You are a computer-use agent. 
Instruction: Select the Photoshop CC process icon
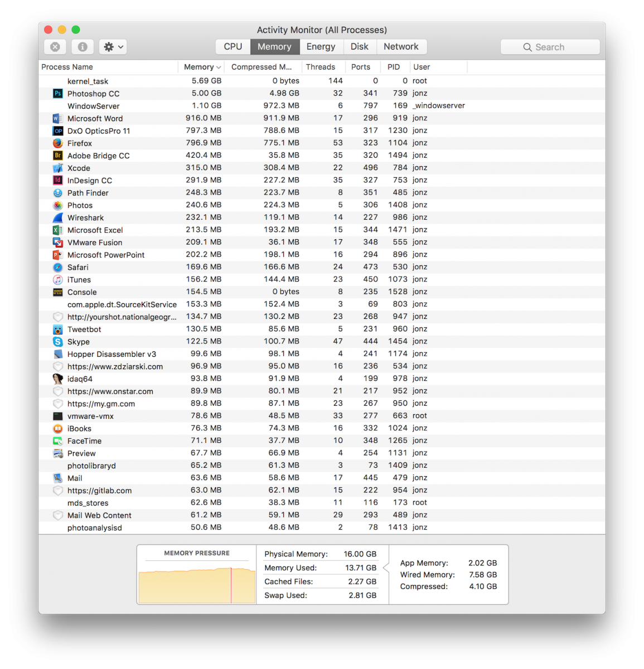[x=57, y=93]
